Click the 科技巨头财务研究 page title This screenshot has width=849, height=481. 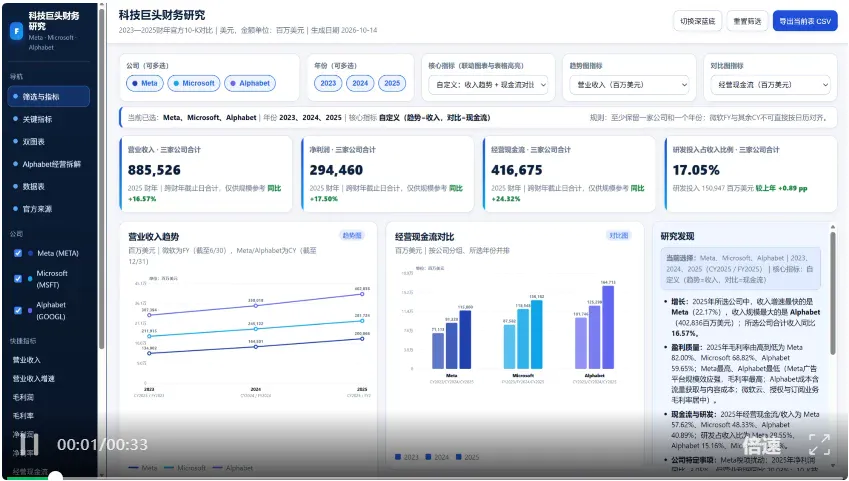coord(162,15)
